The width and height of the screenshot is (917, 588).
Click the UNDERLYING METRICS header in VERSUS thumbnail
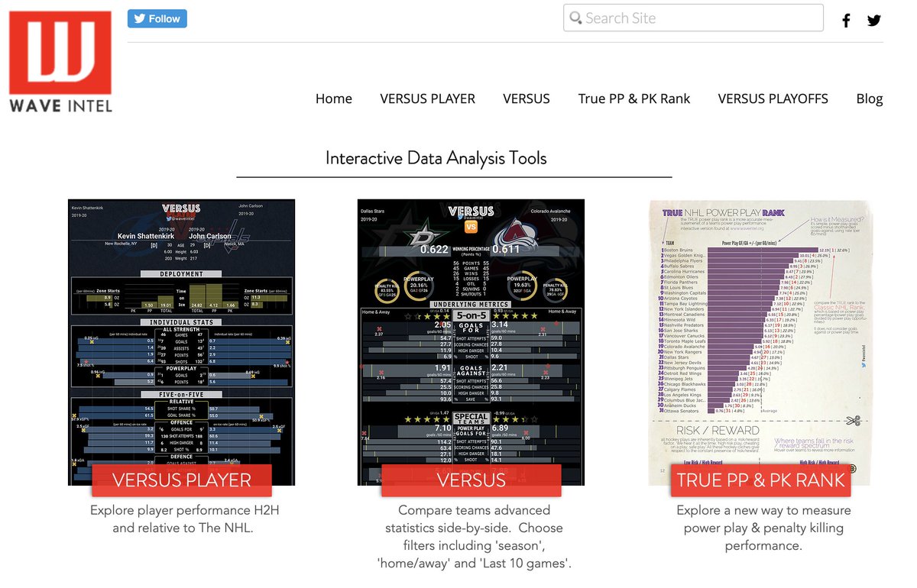pos(471,304)
